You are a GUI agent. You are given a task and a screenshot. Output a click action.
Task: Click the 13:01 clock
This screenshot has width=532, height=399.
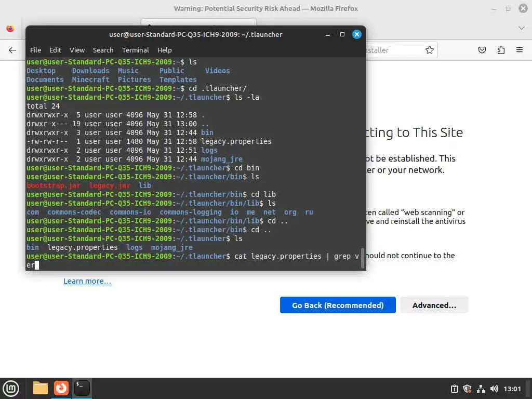click(x=512, y=389)
